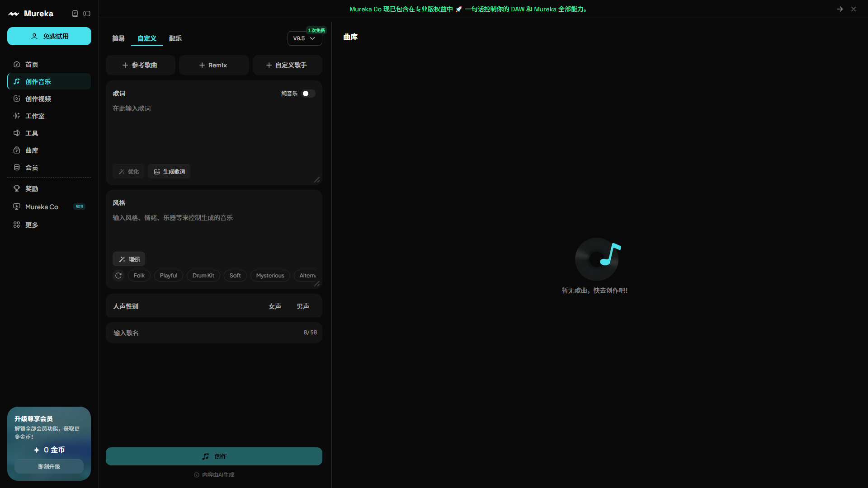Open 曲库 library in sidebar
Image resolution: width=868 pixels, height=488 pixels.
(49, 150)
